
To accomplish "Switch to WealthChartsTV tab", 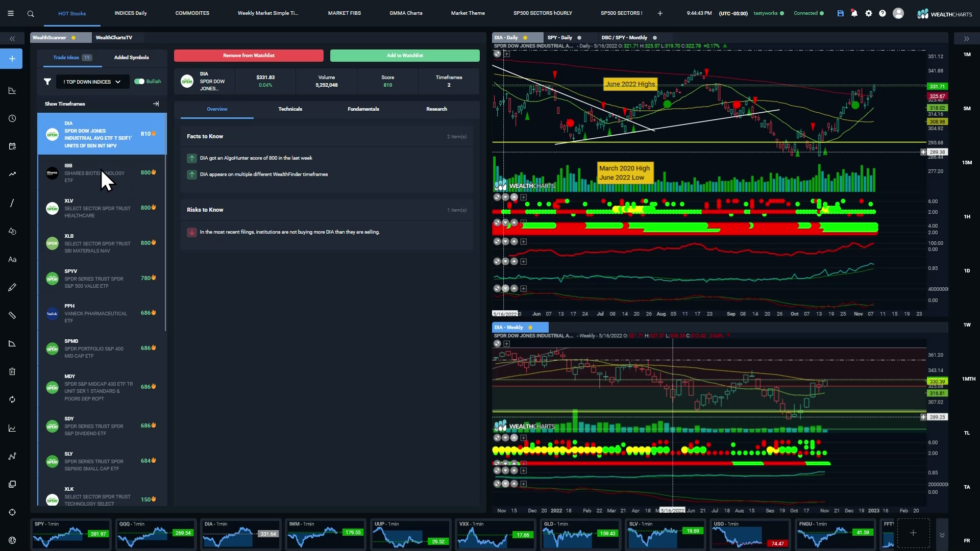I will coord(114,38).
